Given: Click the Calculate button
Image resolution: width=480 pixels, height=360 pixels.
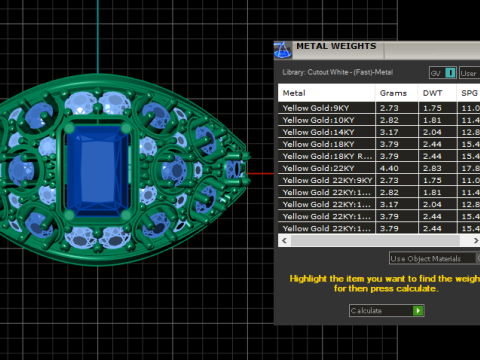Looking at the screenshot, I should click(387, 311).
